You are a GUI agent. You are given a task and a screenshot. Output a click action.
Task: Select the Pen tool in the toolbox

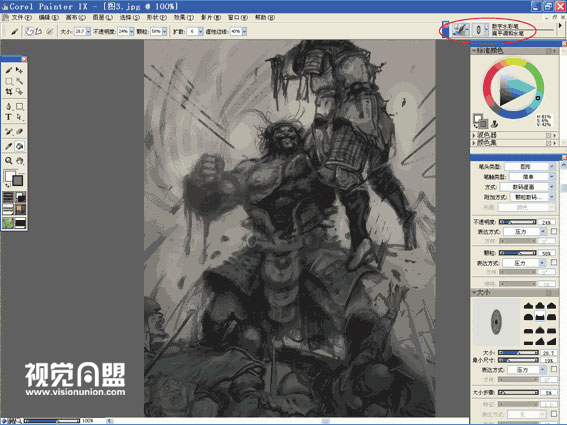click(x=9, y=106)
